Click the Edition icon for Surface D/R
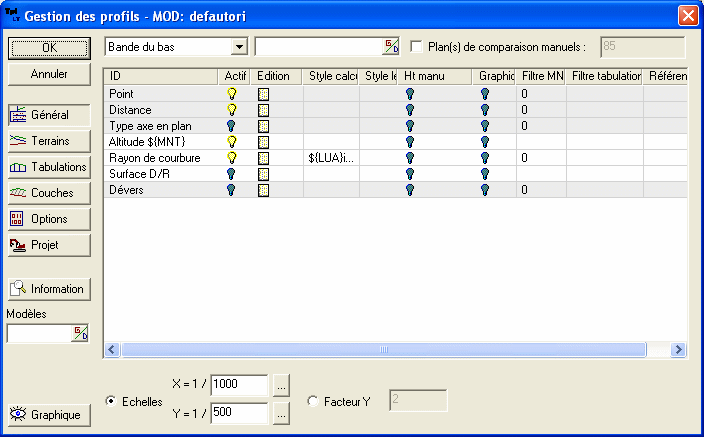 coord(264,174)
